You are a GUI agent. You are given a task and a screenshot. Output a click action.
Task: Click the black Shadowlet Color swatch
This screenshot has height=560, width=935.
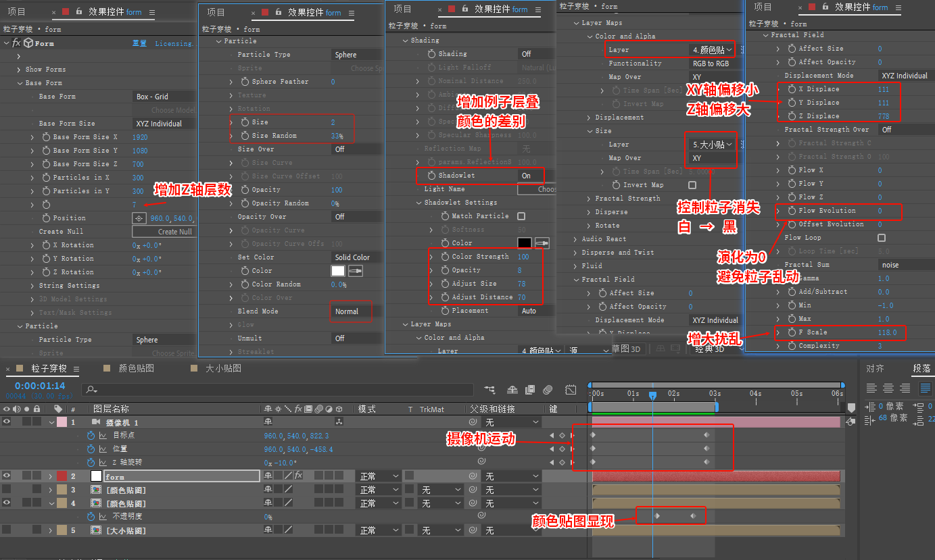(x=525, y=243)
